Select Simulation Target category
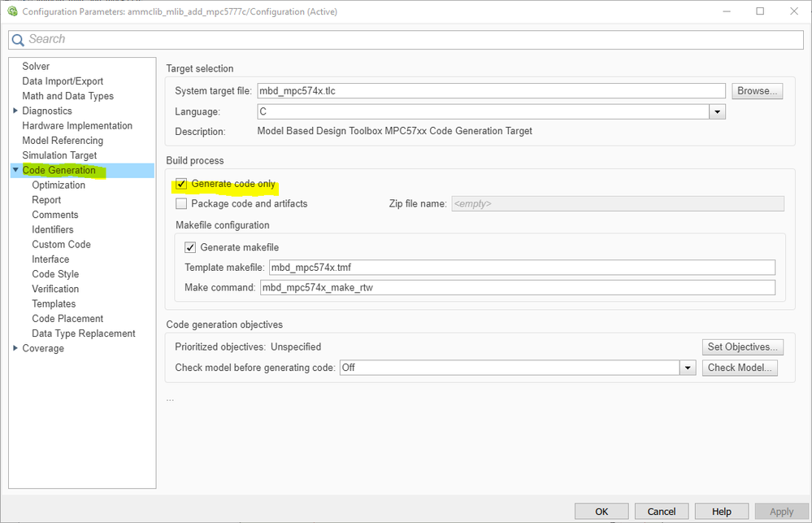 point(59,155)
